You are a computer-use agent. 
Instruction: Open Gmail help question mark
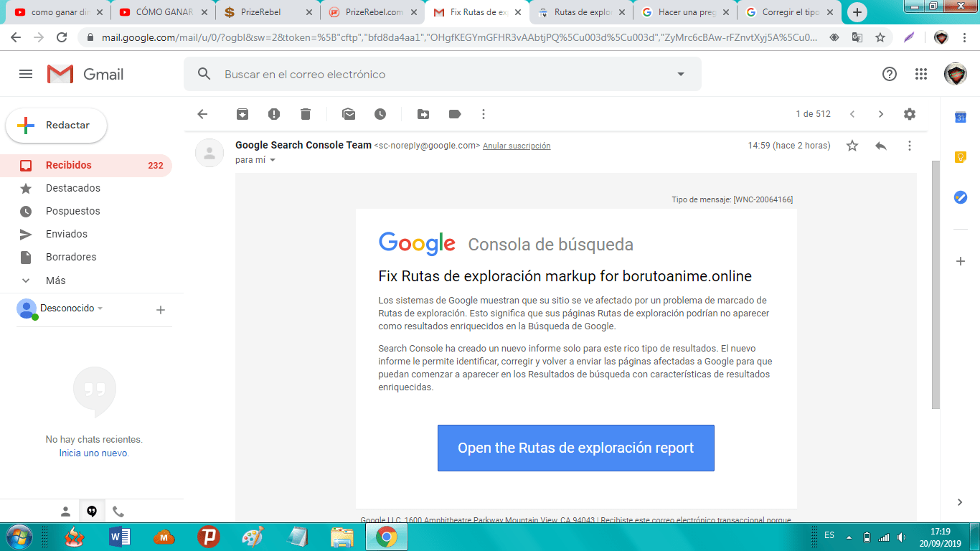tap(890, 74)
